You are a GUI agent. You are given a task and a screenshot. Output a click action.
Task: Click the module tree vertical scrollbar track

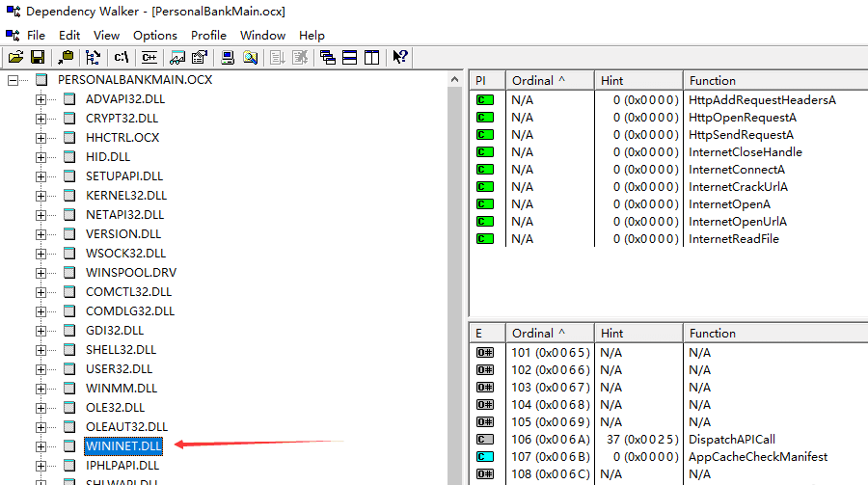pyautogui.click(x=454, y=285)
